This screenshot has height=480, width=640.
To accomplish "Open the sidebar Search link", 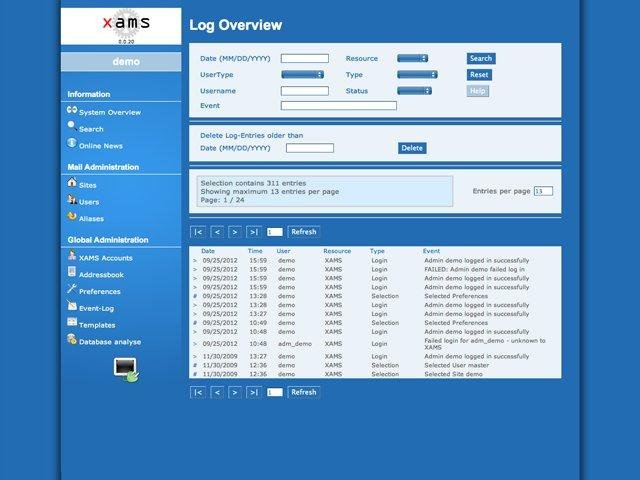I will pyautogui.click(x=91, y=129).
